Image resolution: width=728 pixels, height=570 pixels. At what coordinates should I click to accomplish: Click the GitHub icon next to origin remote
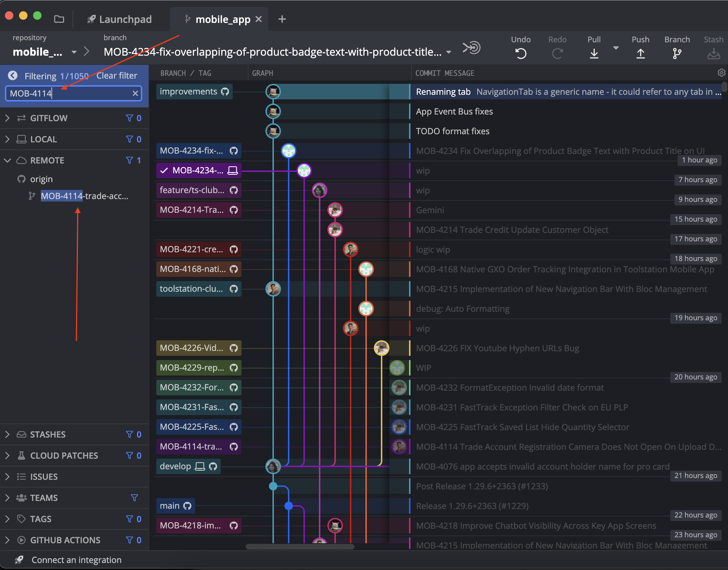(21, 179)
